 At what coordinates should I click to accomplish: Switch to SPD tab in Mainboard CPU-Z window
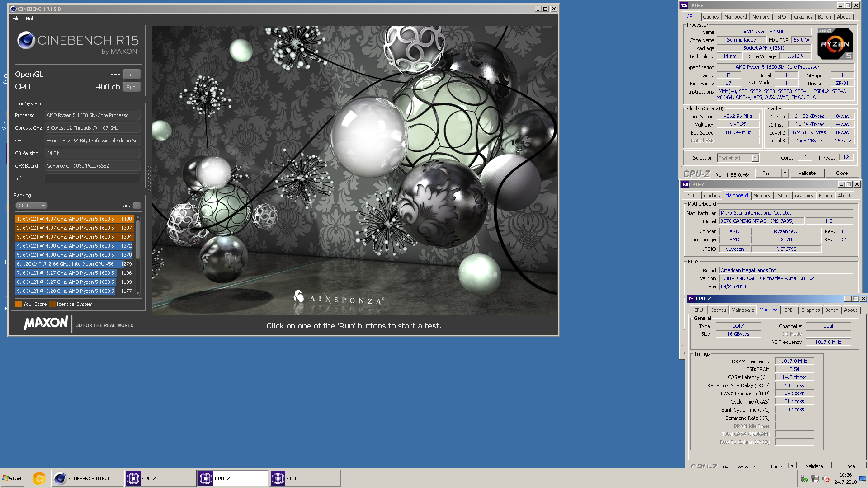(782, 196)
